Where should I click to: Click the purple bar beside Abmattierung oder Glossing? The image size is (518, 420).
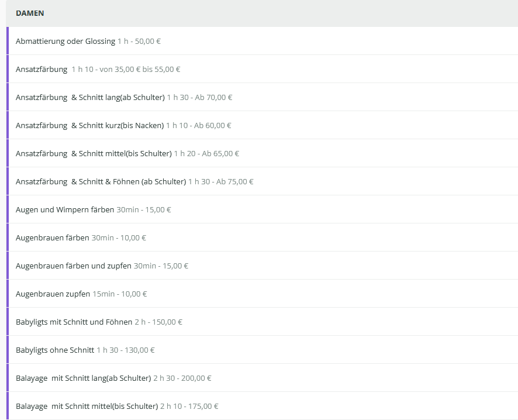[8, 42]
